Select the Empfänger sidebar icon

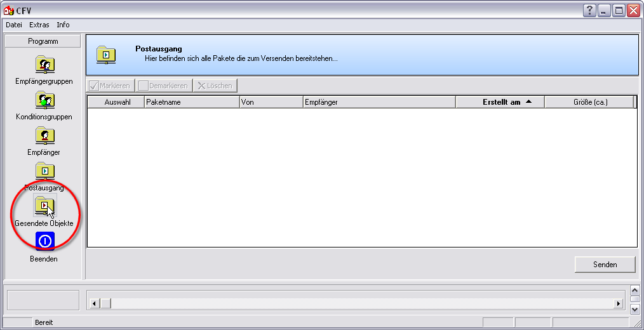pos(44,136)
